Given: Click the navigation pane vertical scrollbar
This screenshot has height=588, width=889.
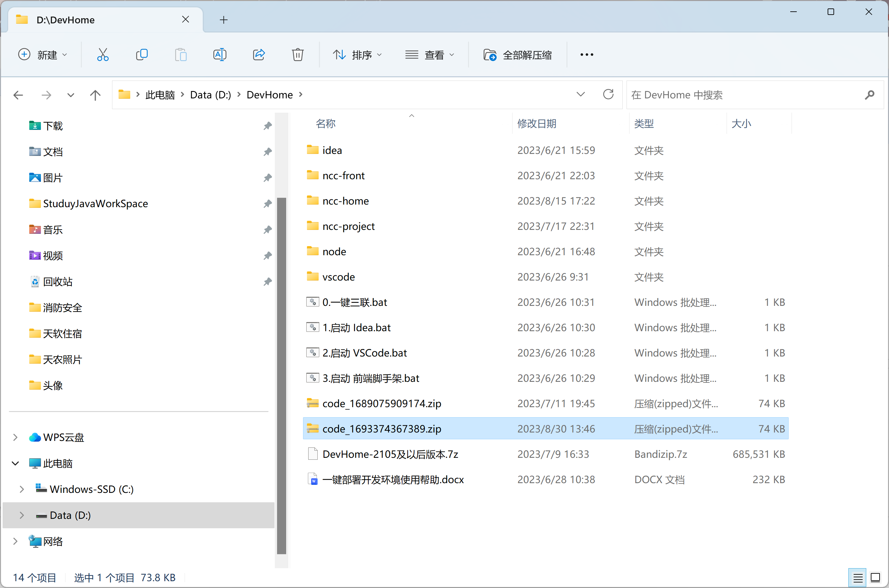Looking at the screenshot, I should pos(281,375).
